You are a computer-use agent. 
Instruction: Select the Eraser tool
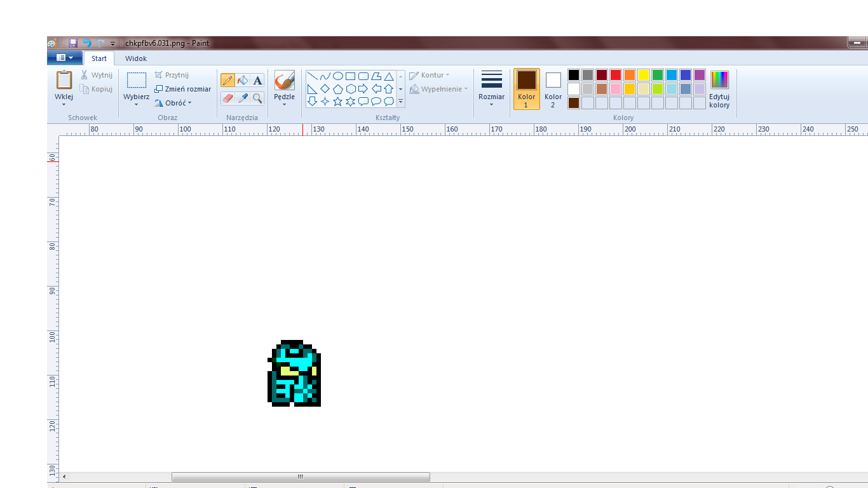tap(227, 98)
